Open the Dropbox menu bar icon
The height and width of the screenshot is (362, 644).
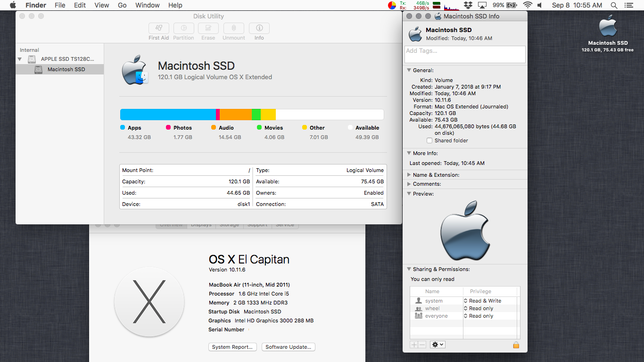pyautogui.click(x=468, y=5)
